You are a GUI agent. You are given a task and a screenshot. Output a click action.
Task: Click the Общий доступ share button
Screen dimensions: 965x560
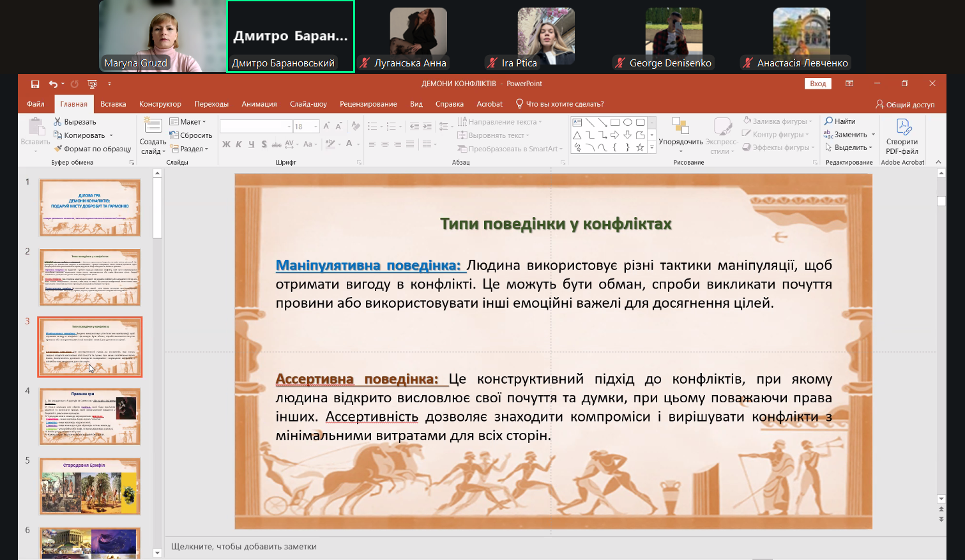(x=905, y=104)
